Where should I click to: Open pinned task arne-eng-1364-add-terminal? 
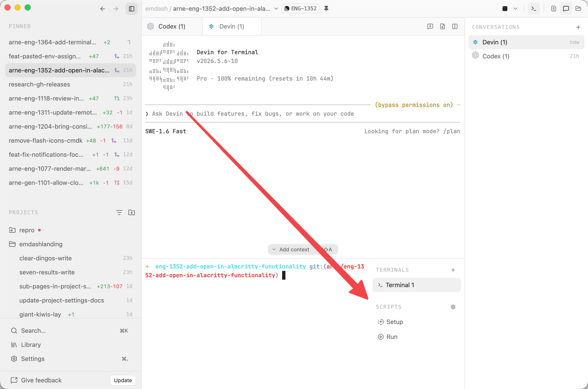(x=71, y=42)
